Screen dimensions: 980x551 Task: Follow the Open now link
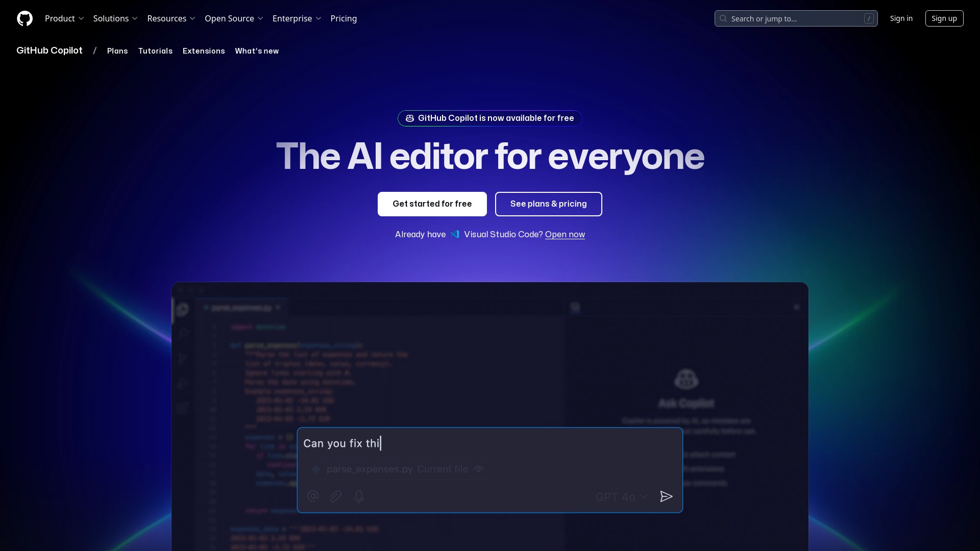pos(565,235)
